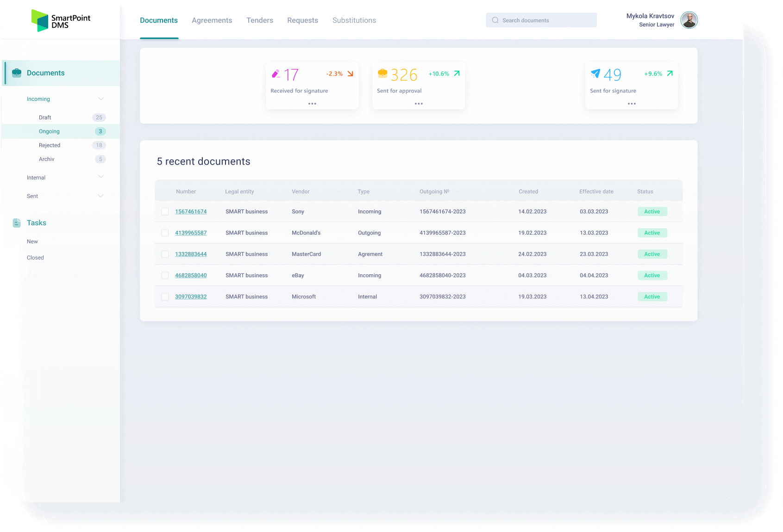This screenshot has width=783, height=532.
Task: Click the upward trend arrow on Sent for approval
Action: coord(457,73)
